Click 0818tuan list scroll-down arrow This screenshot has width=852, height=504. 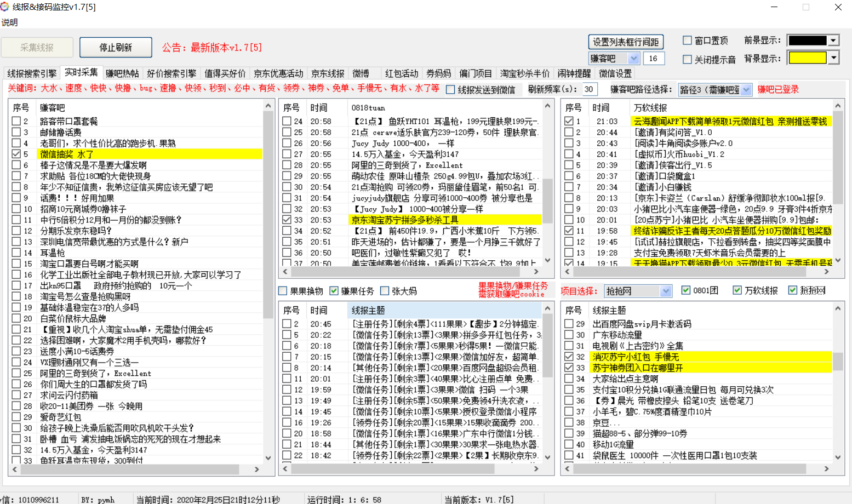547,261
